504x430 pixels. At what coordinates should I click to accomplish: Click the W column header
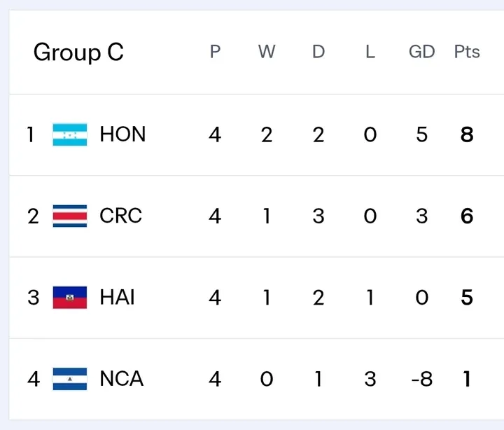[x=267, y=52]
